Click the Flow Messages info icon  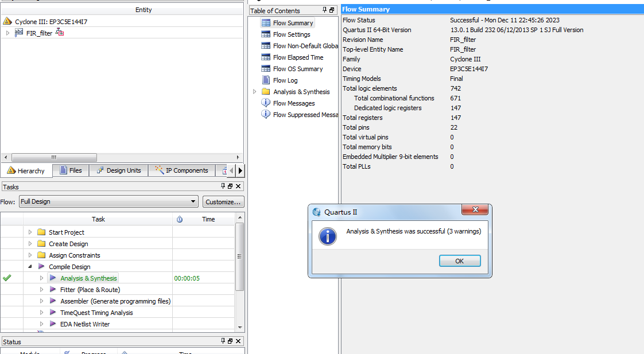(x=266, y=103)
